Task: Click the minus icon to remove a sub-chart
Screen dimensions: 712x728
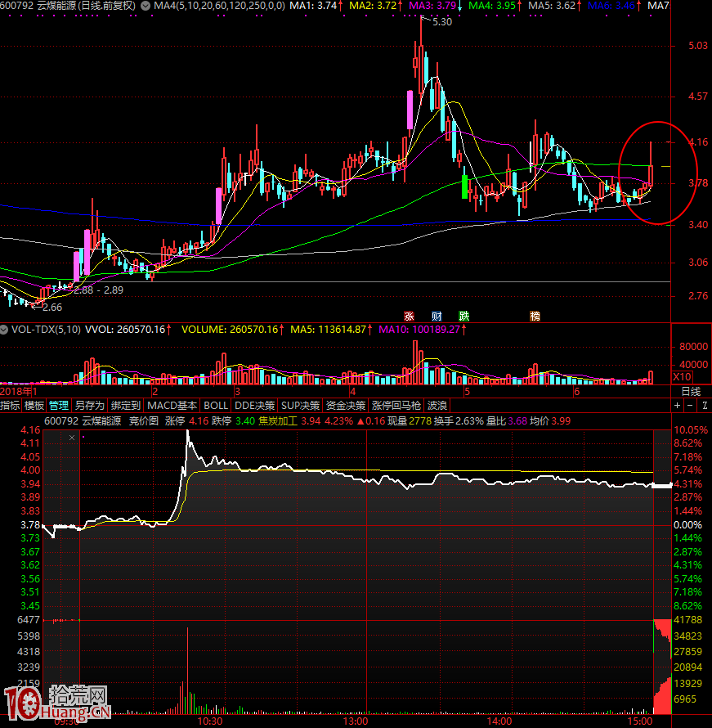Action: [x=690, y=406]
